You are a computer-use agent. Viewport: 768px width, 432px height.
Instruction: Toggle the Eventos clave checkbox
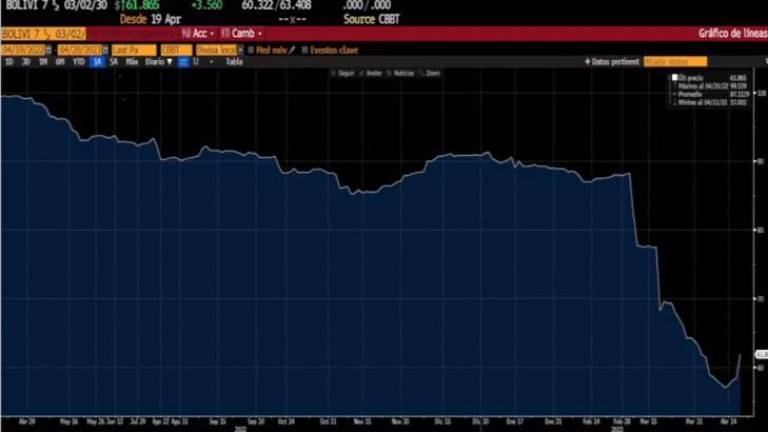(x=305, y=49)
